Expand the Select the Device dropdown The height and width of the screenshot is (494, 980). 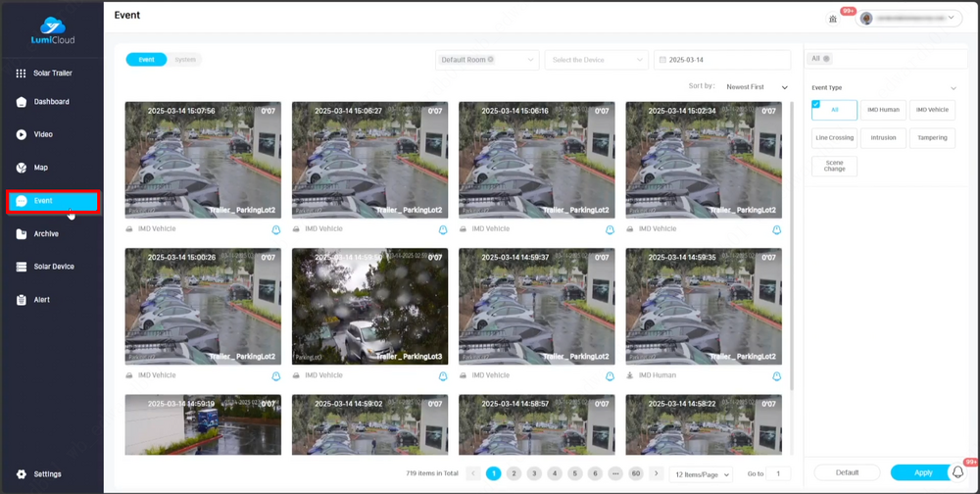[x=597, y=60]
